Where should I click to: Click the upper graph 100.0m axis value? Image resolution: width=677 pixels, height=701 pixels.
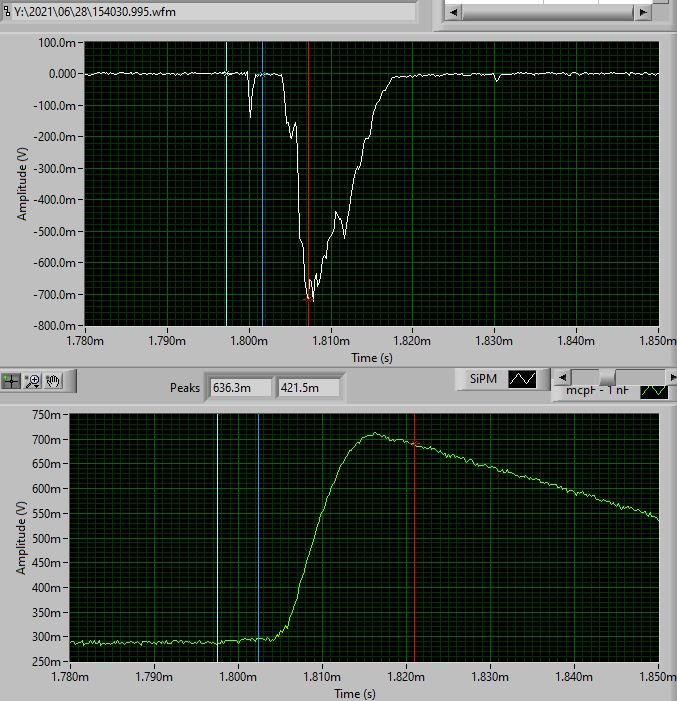[57, 43]
